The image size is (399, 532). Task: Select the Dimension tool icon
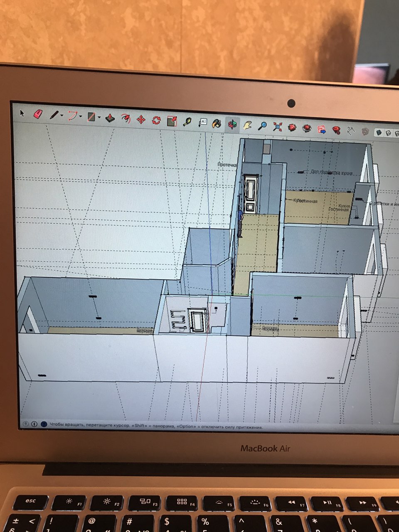click(351, 131)
